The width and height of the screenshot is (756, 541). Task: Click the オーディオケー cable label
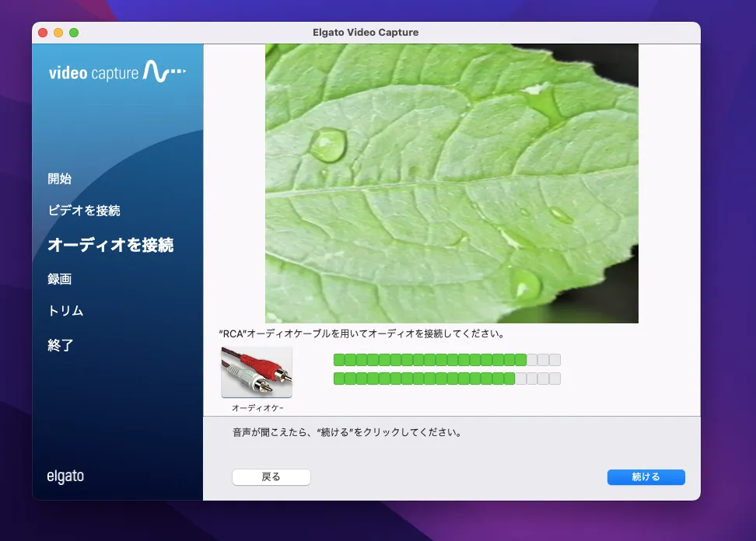pyautogui.click(x=257, y=408)
